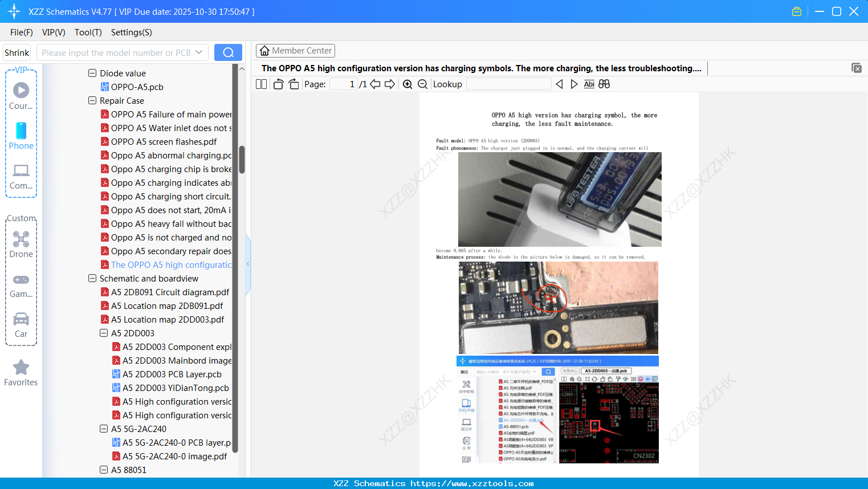Toggle the Abi match-case option
Screen dimensions: 868x489
coord(589,84)
